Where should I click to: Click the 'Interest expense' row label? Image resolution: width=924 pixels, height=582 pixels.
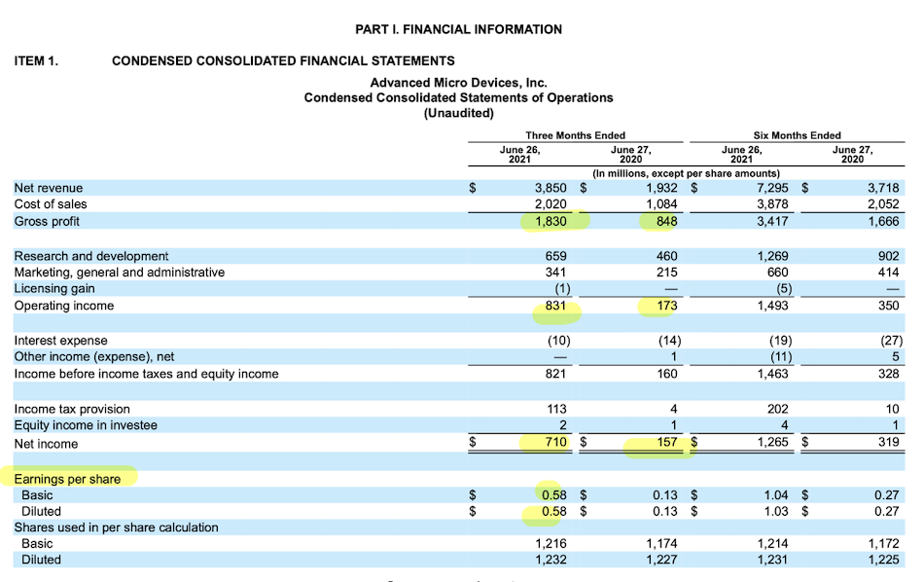[x=60, y=341]
